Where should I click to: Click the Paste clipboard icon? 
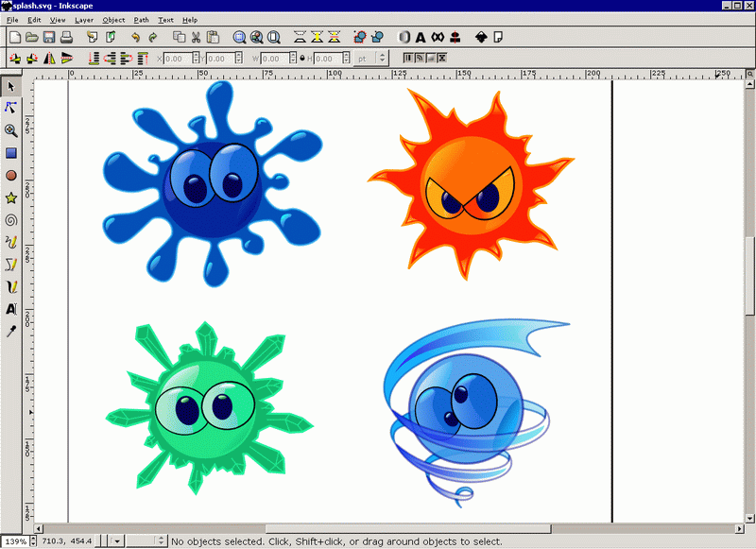point(213,37)
